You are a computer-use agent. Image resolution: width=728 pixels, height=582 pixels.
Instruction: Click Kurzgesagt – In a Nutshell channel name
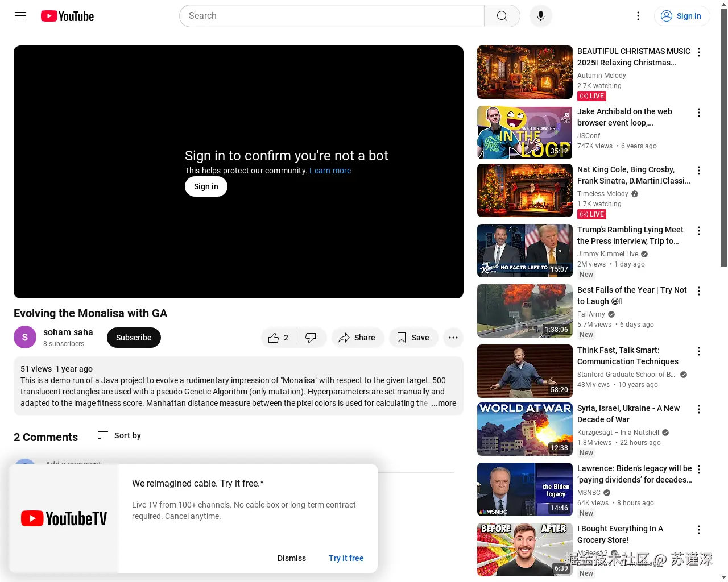coord(618,433)
